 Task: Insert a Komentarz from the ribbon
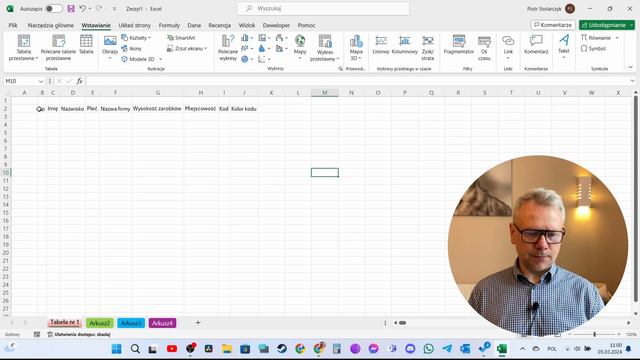tap(536, 45)
